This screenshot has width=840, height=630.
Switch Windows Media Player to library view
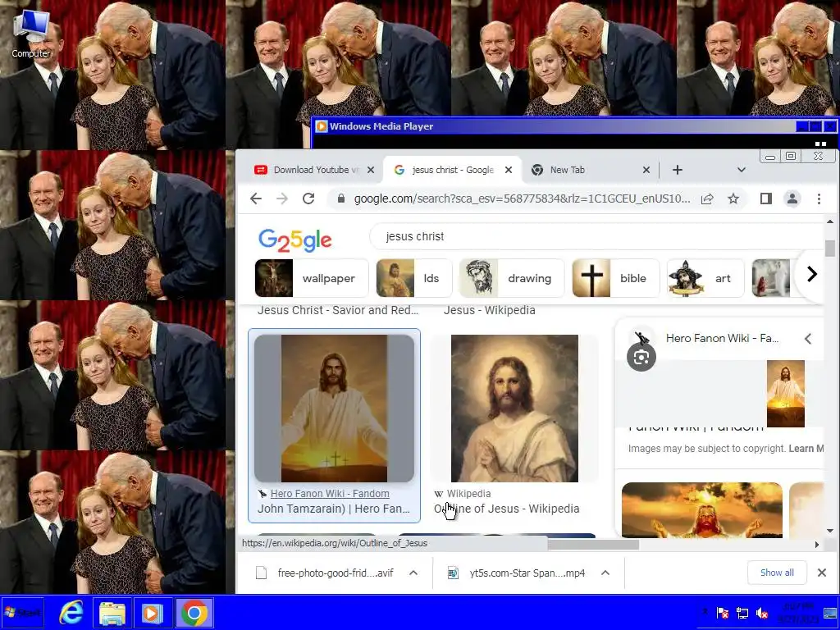click(x=820, y=144)
